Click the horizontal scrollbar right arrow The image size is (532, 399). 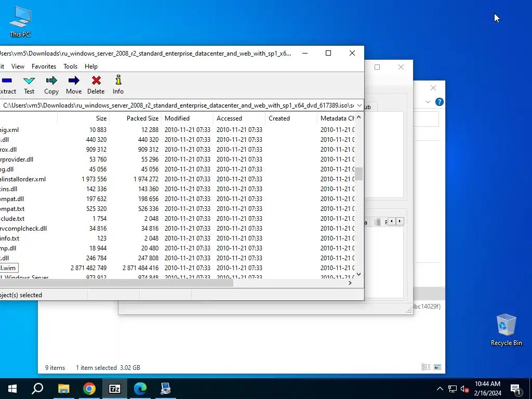click(350, 283)
